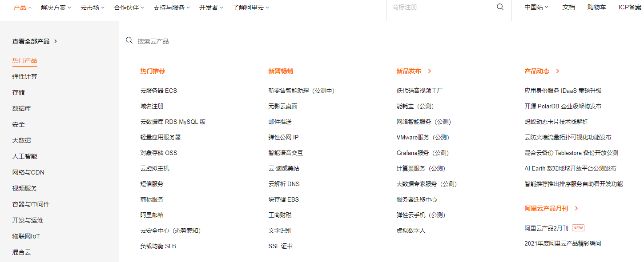
Task: Open 对象存储 OSS link
Action: click(x=159, y=153)
